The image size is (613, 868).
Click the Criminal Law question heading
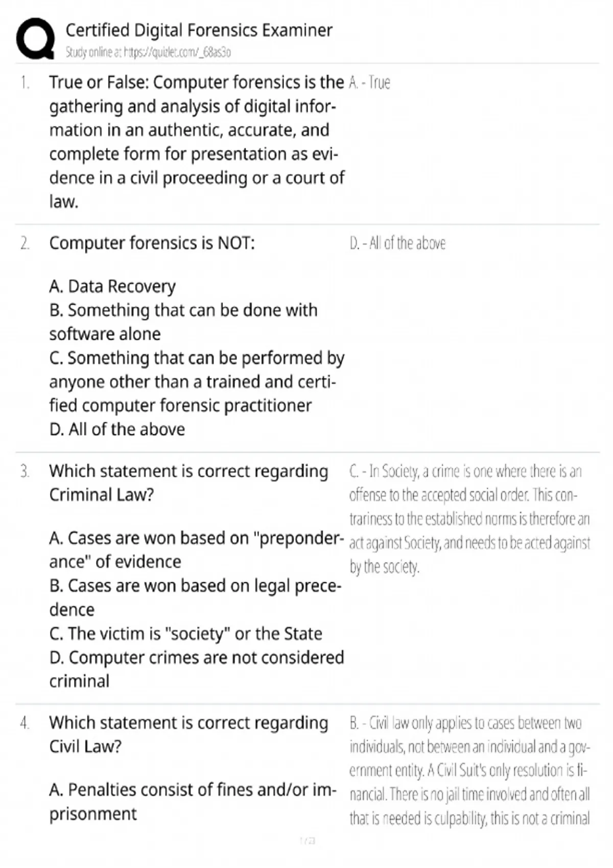tap(188, 483)
